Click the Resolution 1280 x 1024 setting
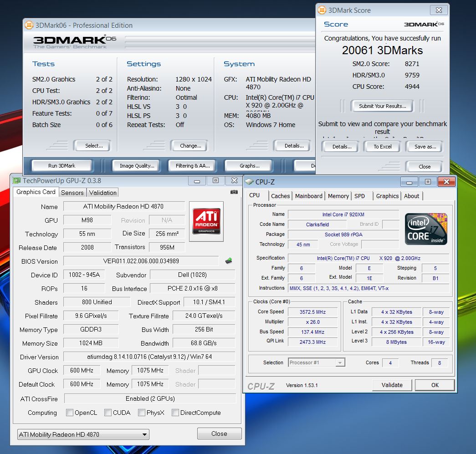 point(194,79)
